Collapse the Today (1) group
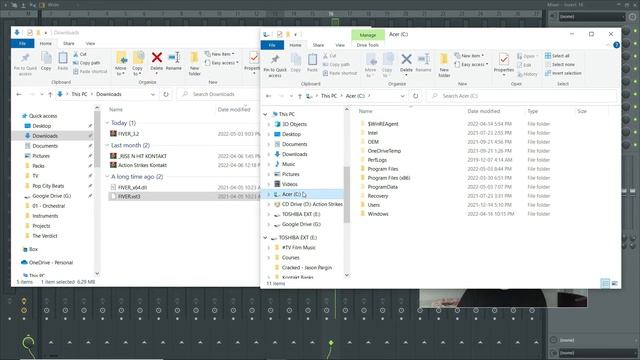This screenshot has height=360, width=640. (x=107, y=123)
